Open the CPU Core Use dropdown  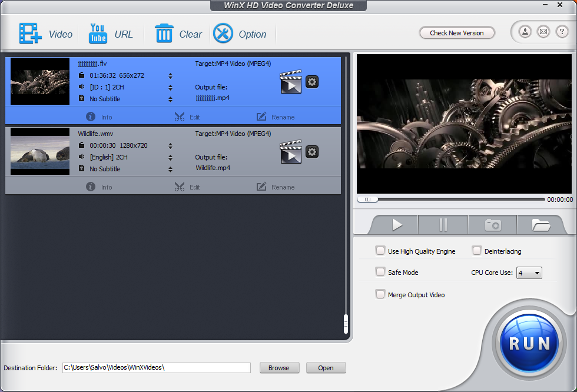click(529, 273)
